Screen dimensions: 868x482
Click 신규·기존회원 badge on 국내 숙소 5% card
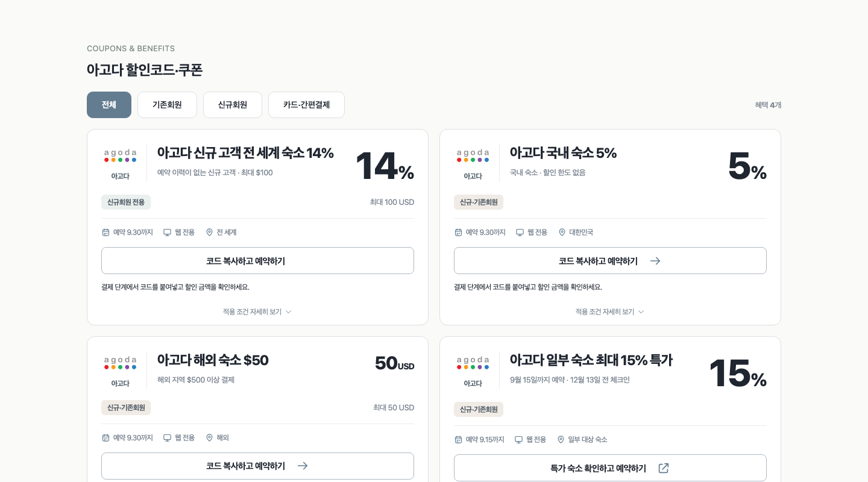[x=479, y=202]
